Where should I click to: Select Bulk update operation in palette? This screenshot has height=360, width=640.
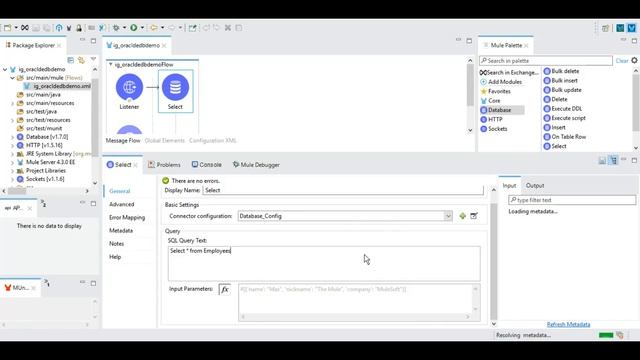pyautogui.click(x=562, y=90)
